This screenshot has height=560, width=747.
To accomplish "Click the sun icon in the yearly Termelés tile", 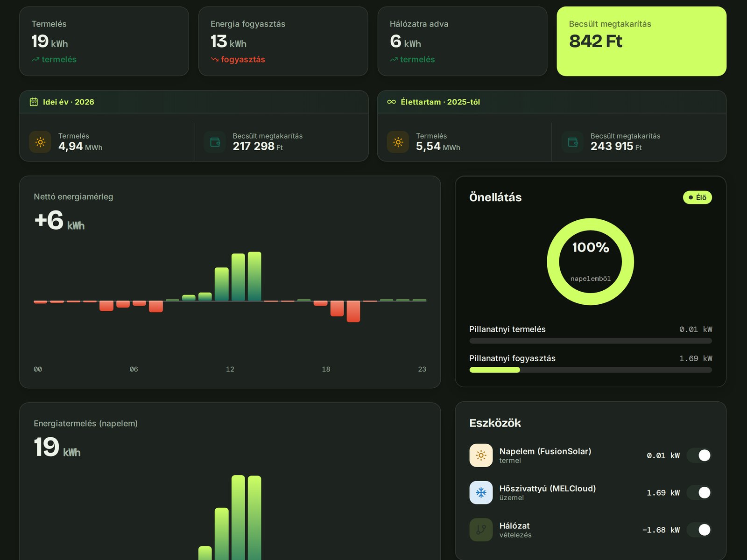I will (x=40, y=142).
